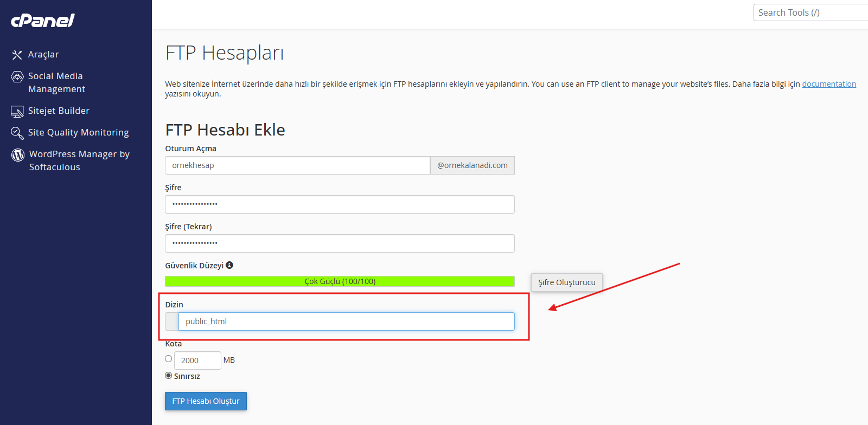
Task: Click the Çok Güçlü password strength bar
Action: [x=340, y=281]
